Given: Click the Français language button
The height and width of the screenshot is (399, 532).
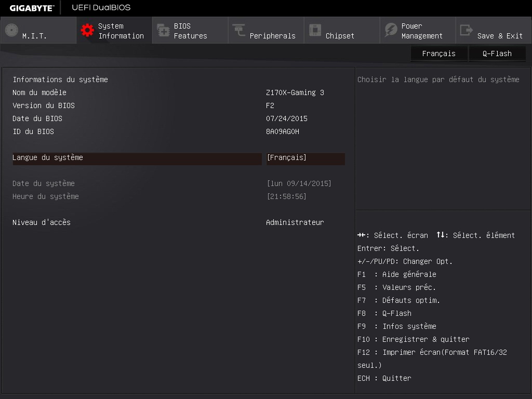Looking at the screenshot, I should pyautogui.click(x=438, y=54).
